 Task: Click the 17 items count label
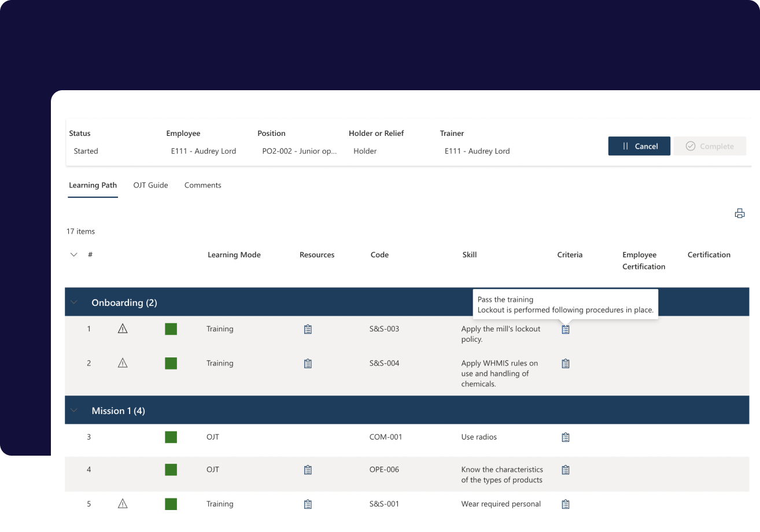pos(80,231)
